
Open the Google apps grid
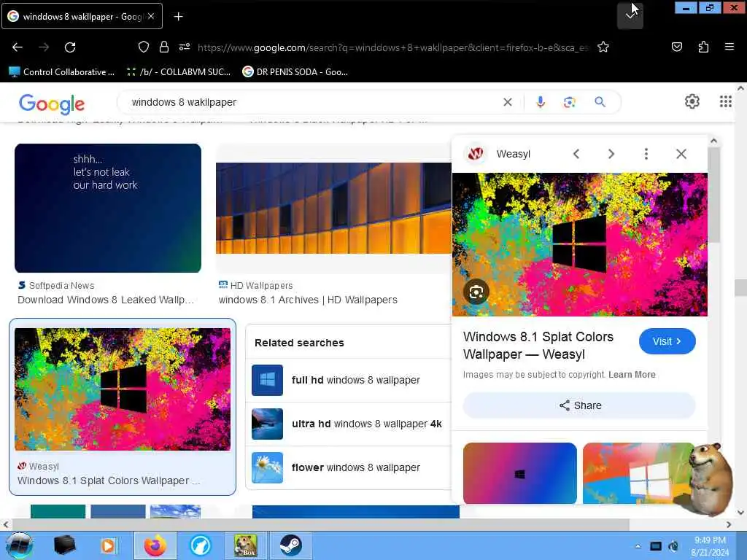[x=725, y=101]
